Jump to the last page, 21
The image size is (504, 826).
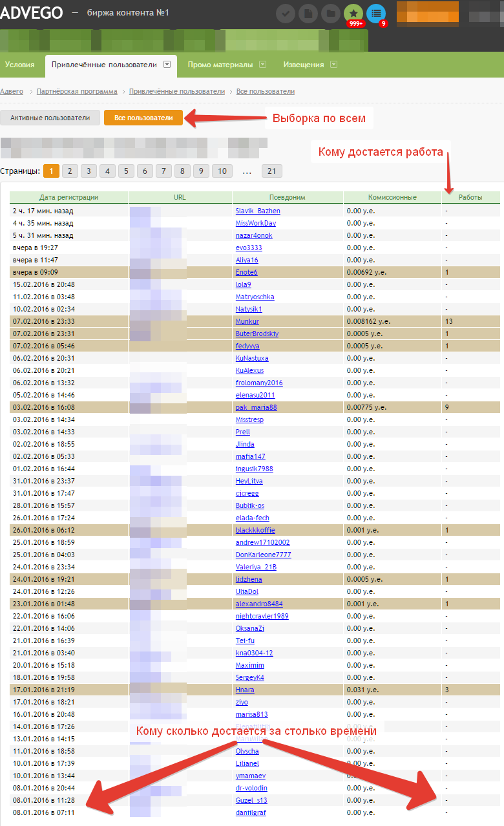click(x=272, y=171)
